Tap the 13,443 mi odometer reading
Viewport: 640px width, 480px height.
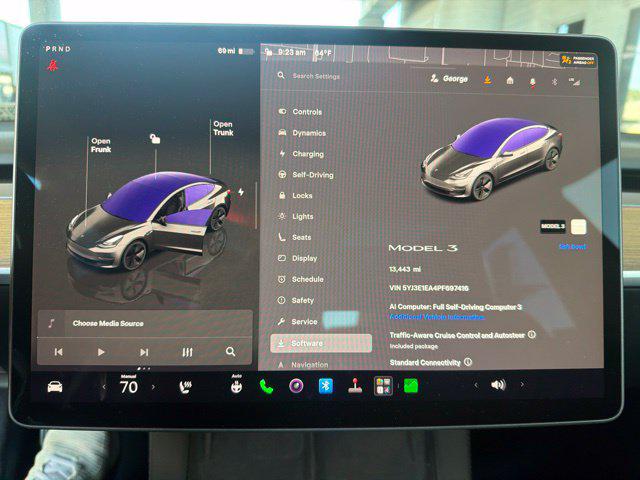(404, 269)
